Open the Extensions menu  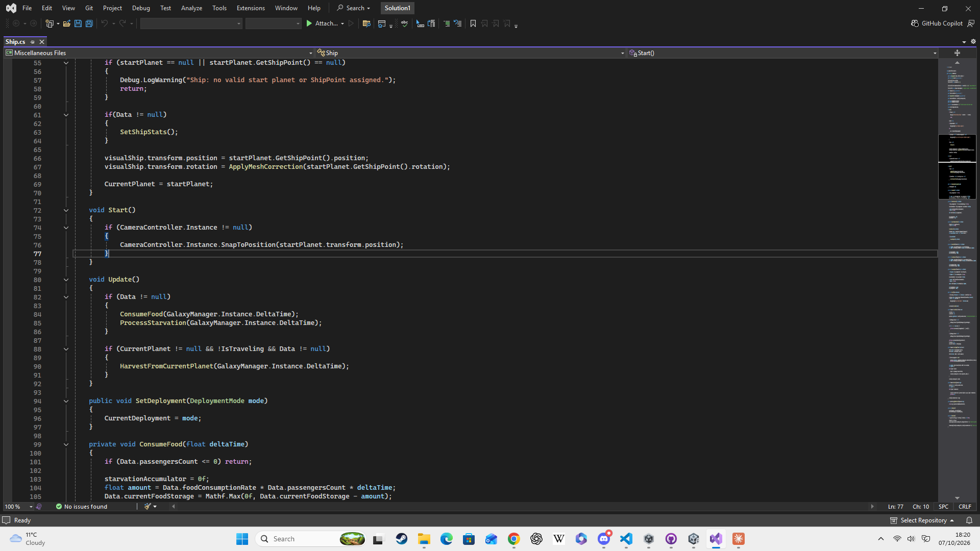pyautogui.click(x=251, y=8)
